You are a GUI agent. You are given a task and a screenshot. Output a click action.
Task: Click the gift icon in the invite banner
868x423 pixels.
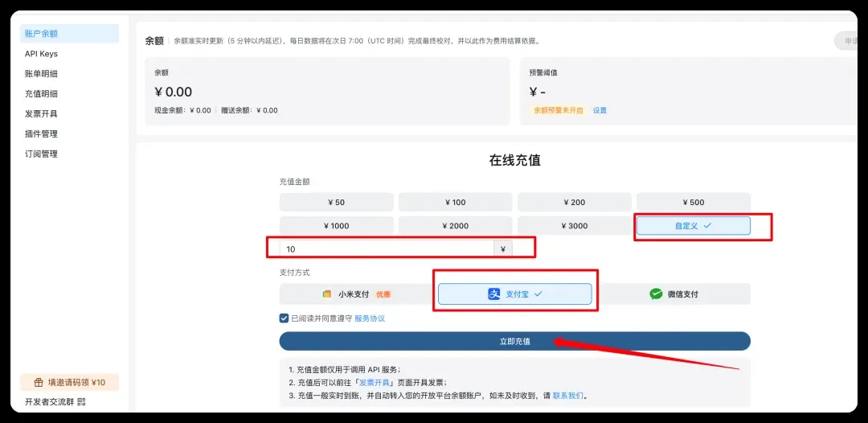point(39,382)
